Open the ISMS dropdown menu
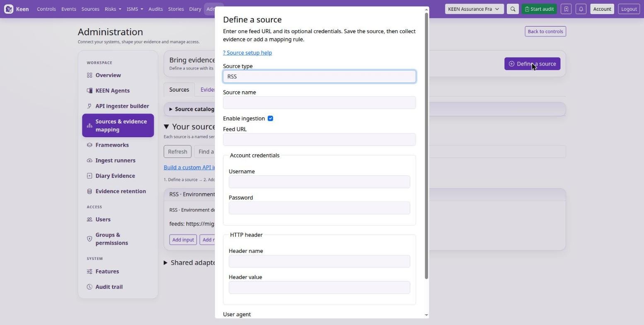This screenshot has height=325, width=644. (135, 9)
